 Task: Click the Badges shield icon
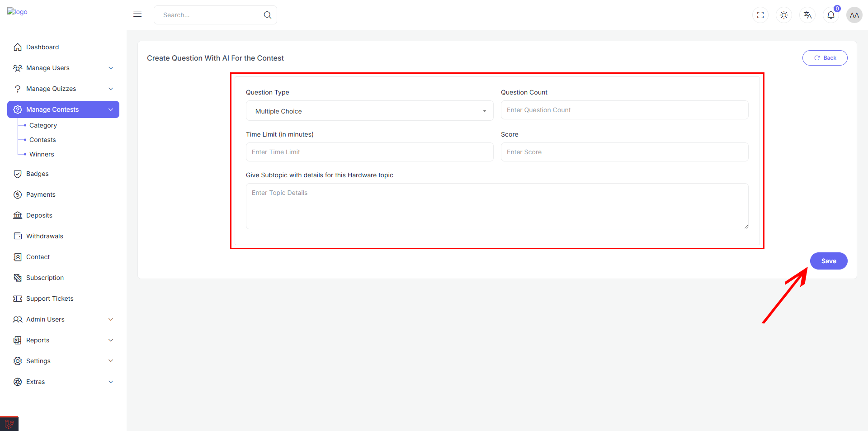click(18, 174)
